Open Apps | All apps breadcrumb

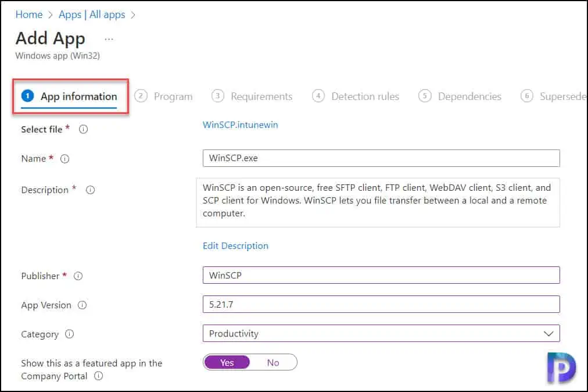(92, 15)
